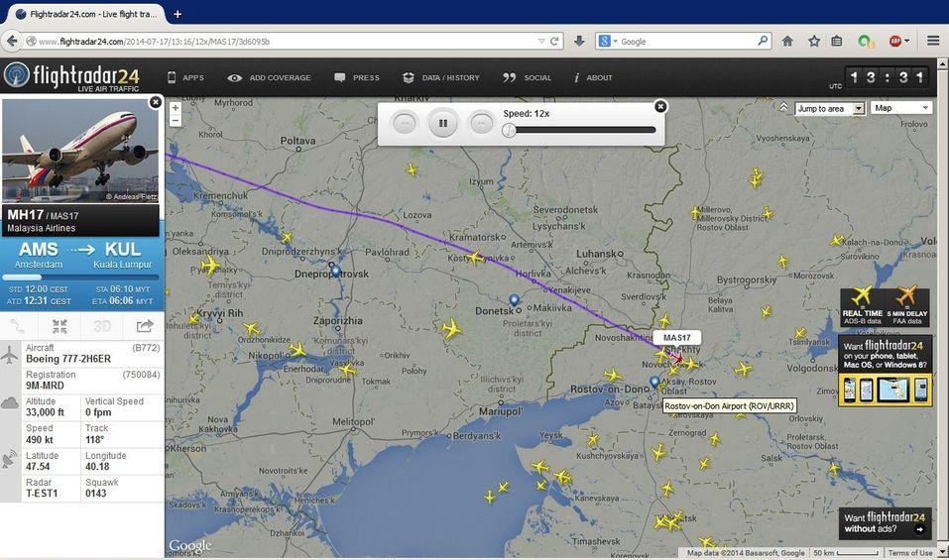The height and width of the screenshot is (560, 949).
Task: Open the Terms of Use link
Action: [910, 553]
